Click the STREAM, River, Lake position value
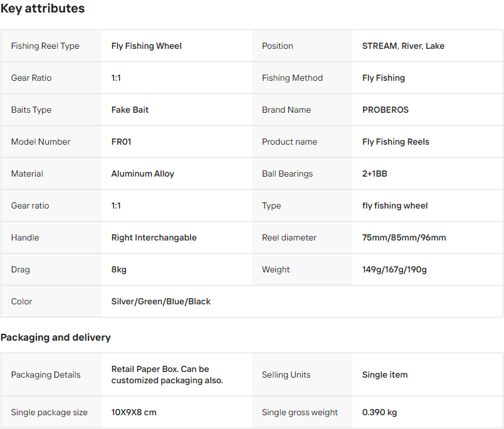504x429 pixels. coord(403,46)
